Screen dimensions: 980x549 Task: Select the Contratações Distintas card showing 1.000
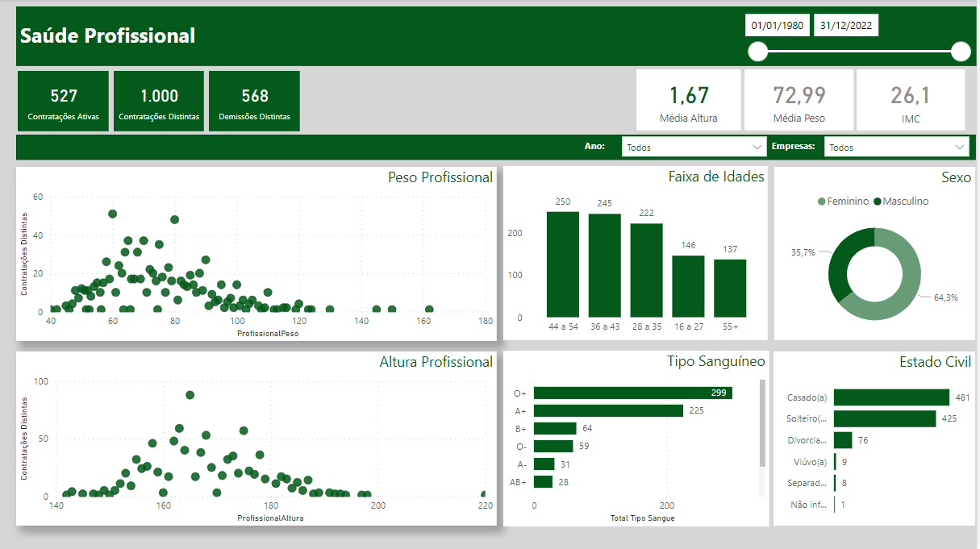point(159,102)
